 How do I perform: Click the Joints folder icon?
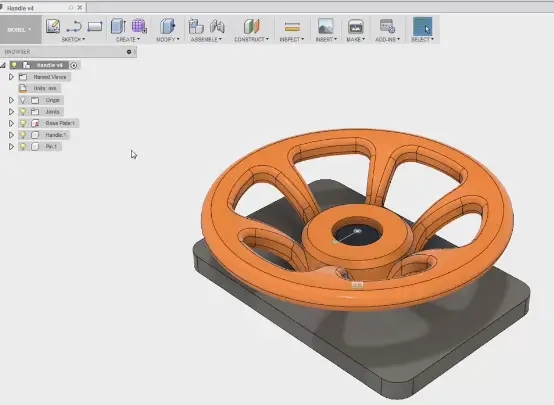click(35, 112)
